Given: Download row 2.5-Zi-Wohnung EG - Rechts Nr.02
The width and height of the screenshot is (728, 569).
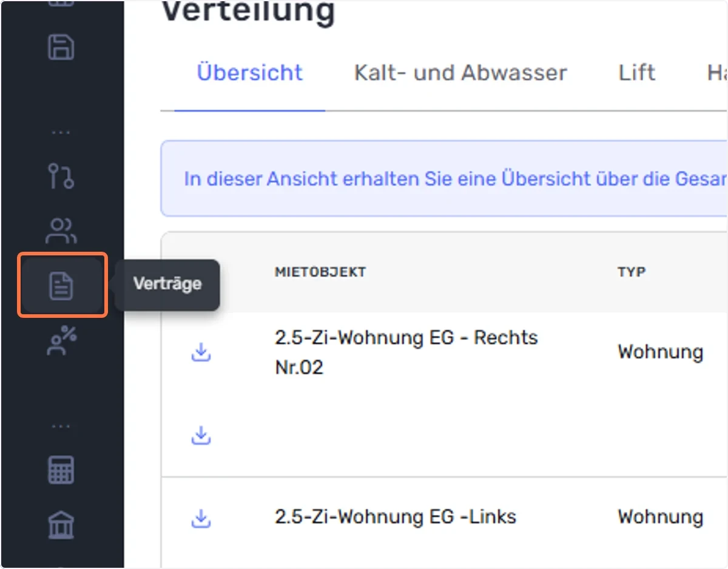Looking at the screenshot, I should 200,352.
